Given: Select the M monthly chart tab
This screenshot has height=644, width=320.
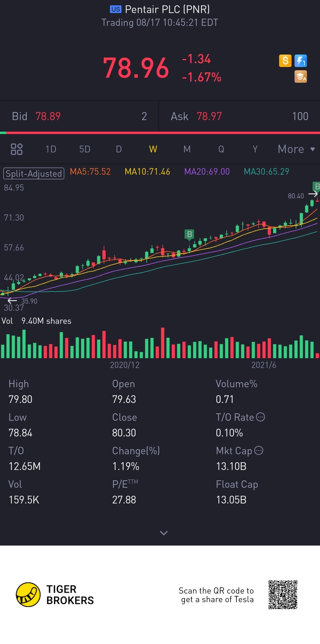Looking at the screenshot, I should pyautogui.click(x=187, y=149).
